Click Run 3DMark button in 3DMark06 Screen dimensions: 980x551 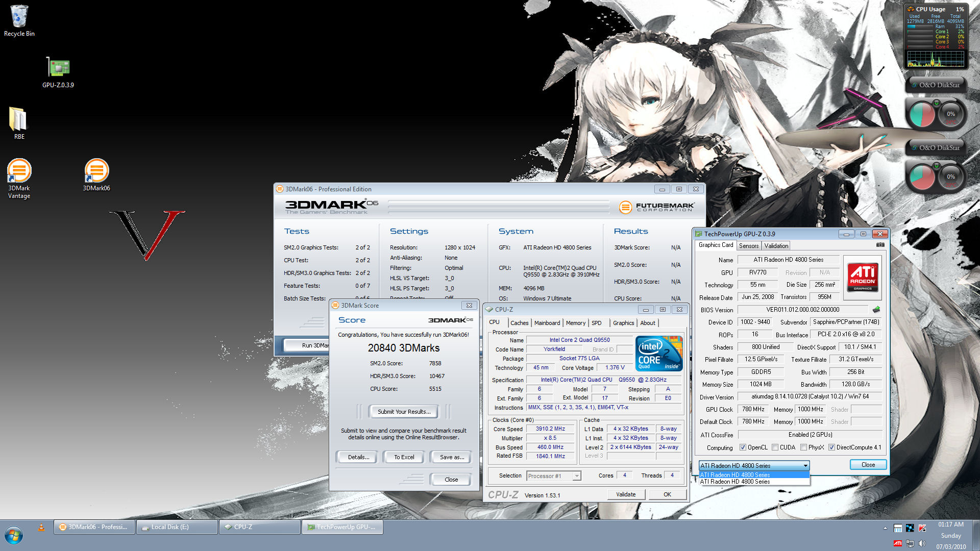click(306, 345)
